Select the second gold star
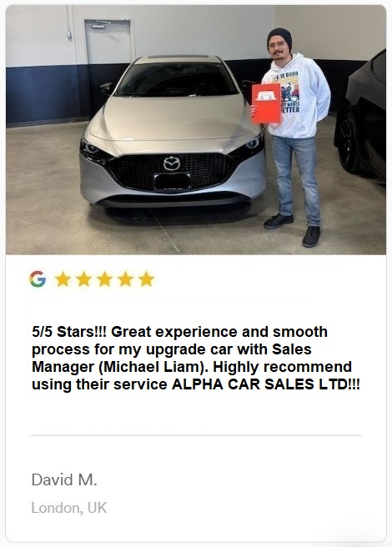This screenshot has width=392, height=547. click(x=83, y=279)
